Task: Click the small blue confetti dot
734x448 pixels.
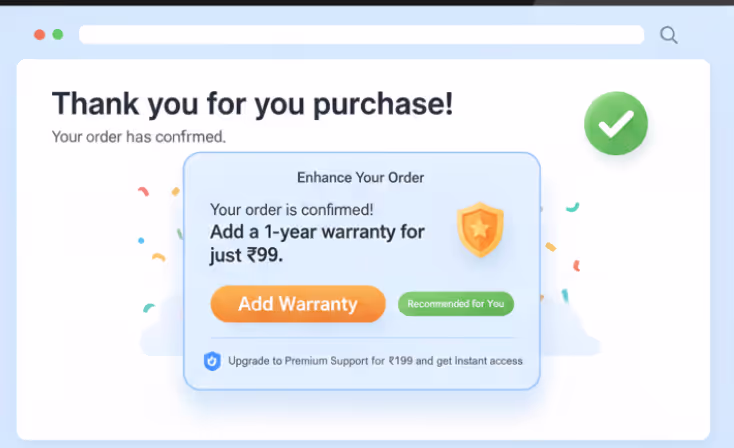Action: pos(141,240)
